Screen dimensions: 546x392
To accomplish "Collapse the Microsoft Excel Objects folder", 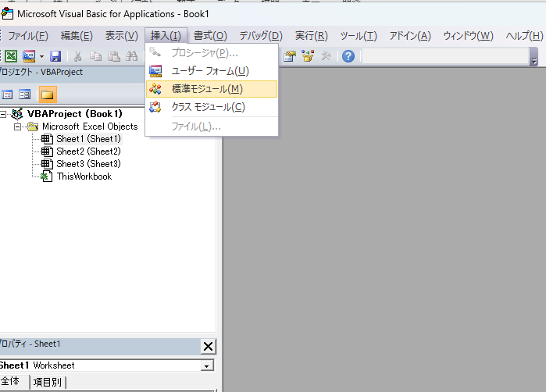I will coord(17,127).
